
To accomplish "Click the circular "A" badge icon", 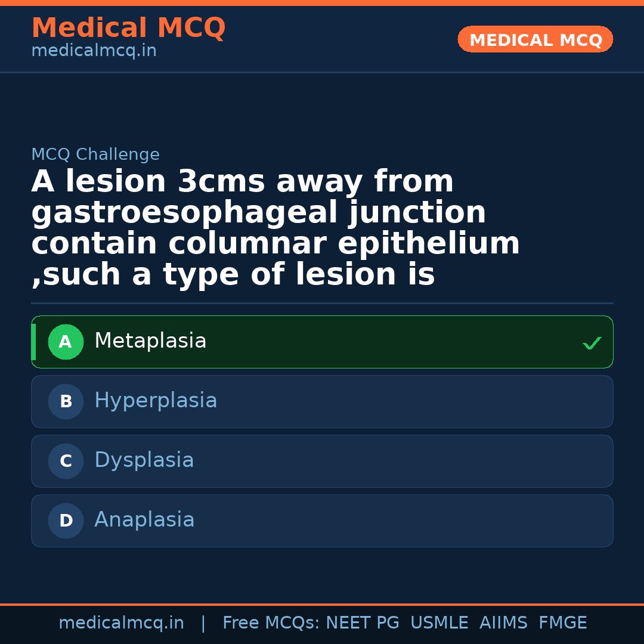I will point(66,342).
